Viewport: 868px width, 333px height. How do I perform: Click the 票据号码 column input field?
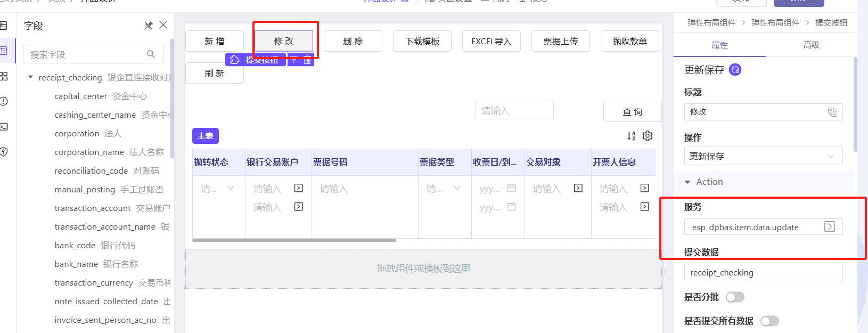(365, 189)
